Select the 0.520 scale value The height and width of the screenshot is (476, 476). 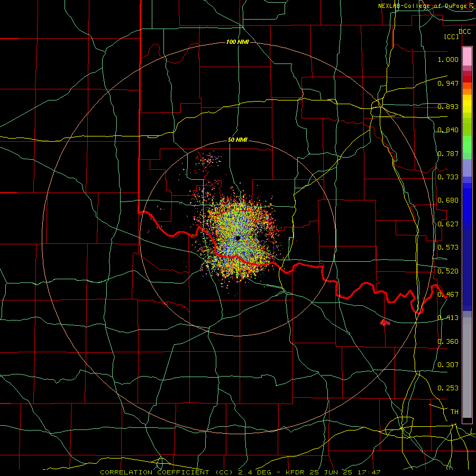click(x=448, y=271)
